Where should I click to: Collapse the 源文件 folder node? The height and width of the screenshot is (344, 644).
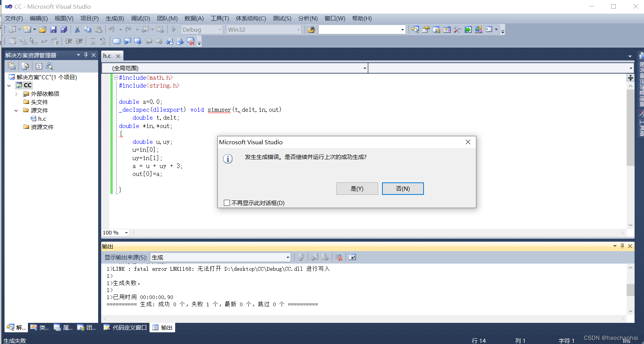click(x=16, y=111)
